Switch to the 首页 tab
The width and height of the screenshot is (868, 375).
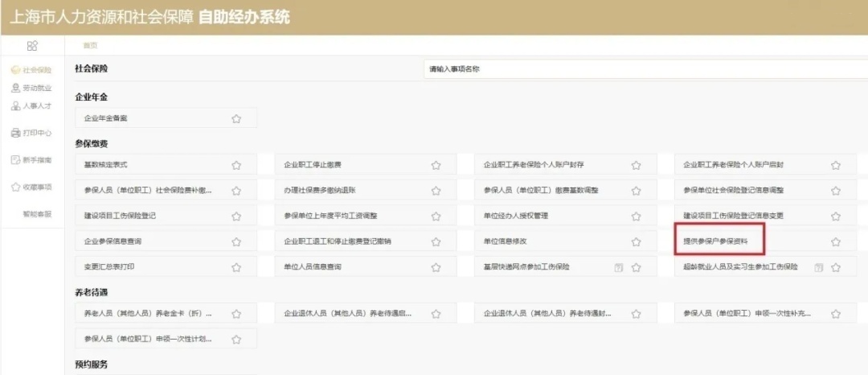click(90, 46)
